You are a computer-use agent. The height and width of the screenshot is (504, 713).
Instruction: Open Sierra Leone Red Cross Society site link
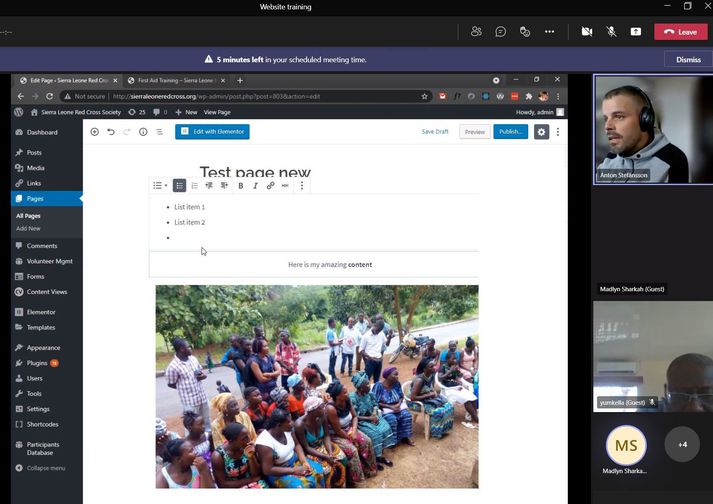pyautogui.click(x=76, y=112)
